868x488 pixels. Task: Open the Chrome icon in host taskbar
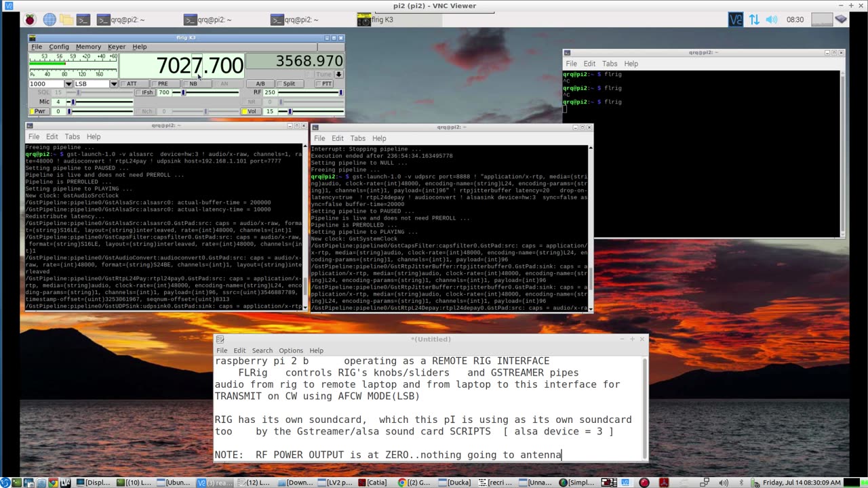(x=53, y=482)
